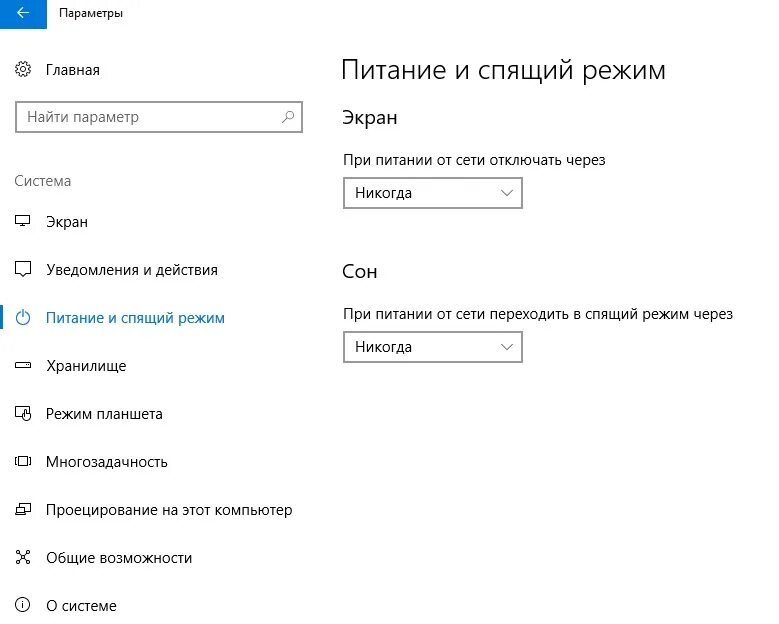Image resolution: width=779 pixels, height=624 pixels.
Task: Click the Главная gear icon
Action: click(23, 70)
